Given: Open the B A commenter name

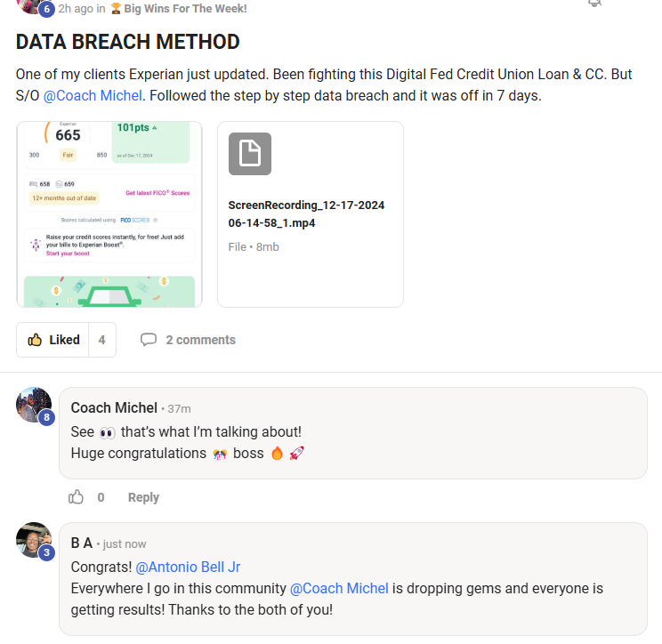Looking at the screenshot, I should (x=81, y=543).
